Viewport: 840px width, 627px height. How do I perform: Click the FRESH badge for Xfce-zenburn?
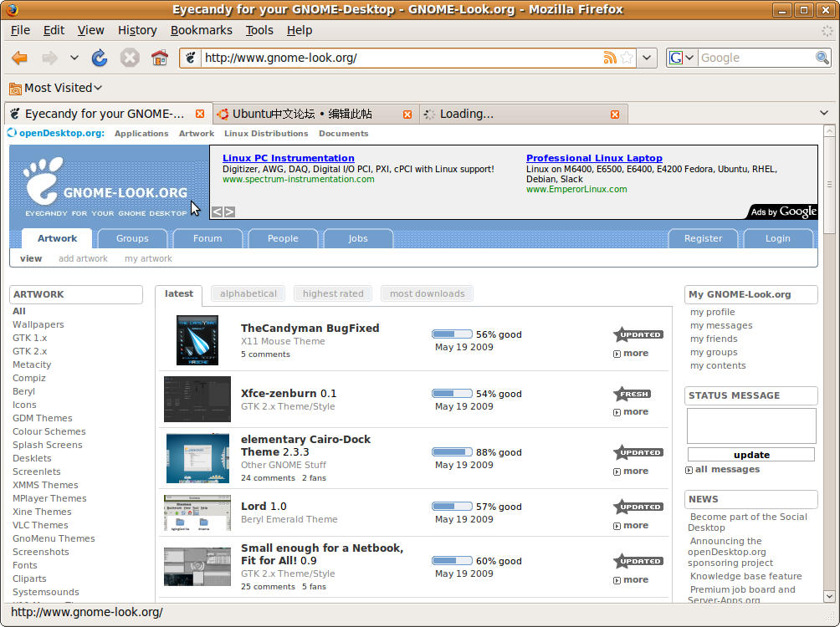tap(633, 394)
